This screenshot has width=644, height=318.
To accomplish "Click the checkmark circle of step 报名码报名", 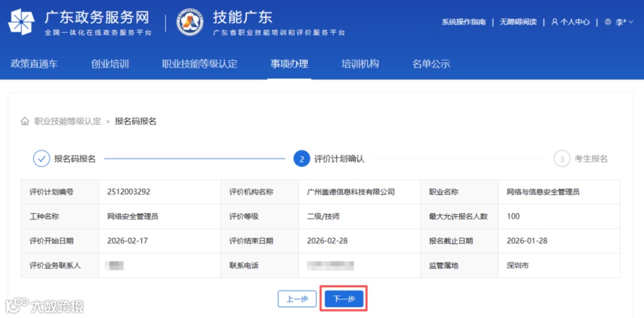I will pyautogui.click(x=42, y=159).
